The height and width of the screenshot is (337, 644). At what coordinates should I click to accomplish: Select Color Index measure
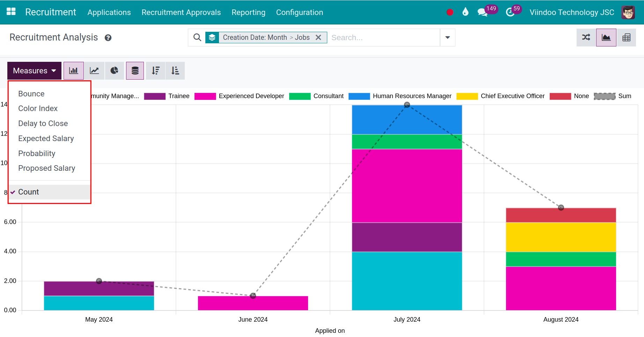49,109
